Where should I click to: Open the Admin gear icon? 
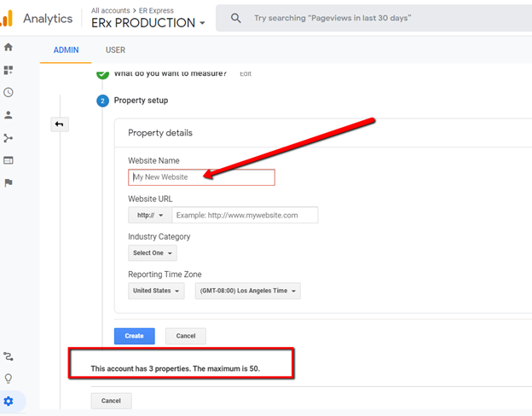(9, 402)
